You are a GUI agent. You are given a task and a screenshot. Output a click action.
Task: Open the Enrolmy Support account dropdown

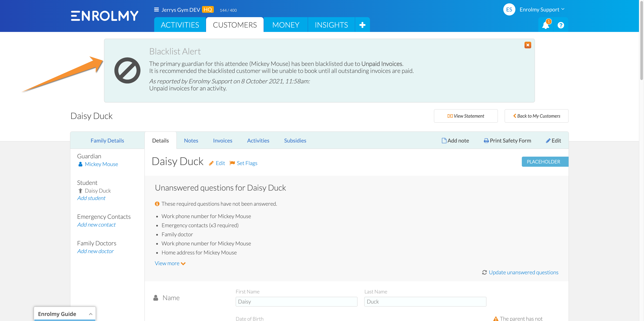click(x=542, y=9)
